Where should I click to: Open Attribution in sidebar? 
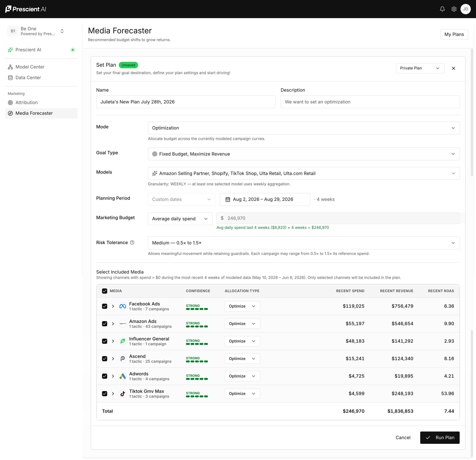click(x=41, y=103)
